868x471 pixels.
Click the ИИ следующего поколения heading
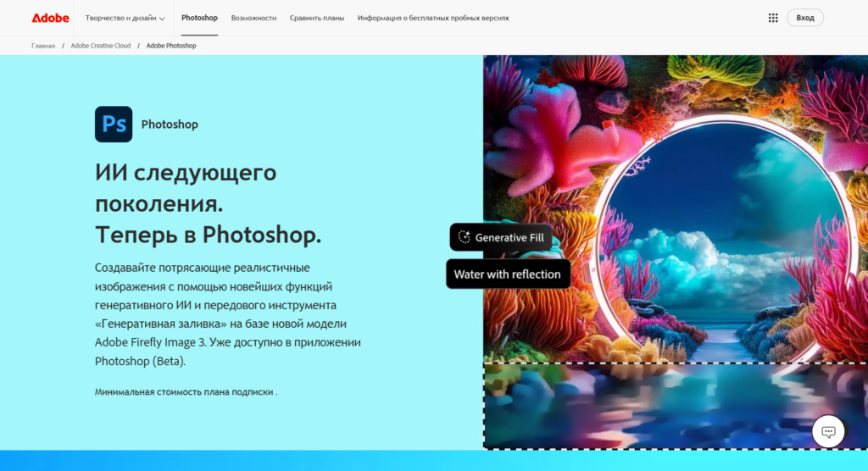209,203
